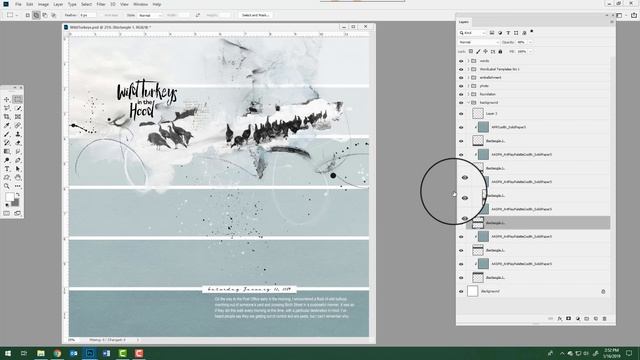Click the Add to selection option icon

point(36,15)
